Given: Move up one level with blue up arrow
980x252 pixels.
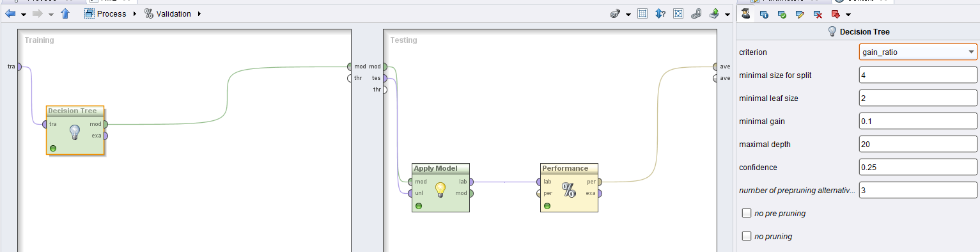Looking at the screenshot, I should [65, 13].
